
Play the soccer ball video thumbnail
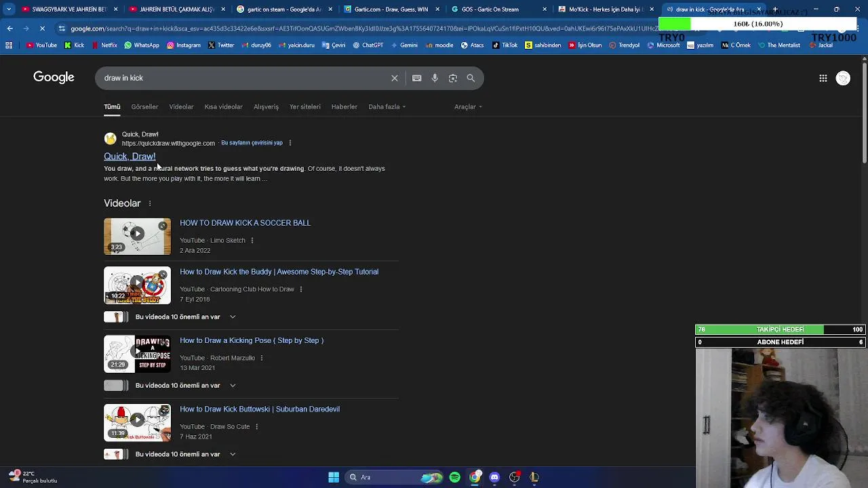pos(137,237)
